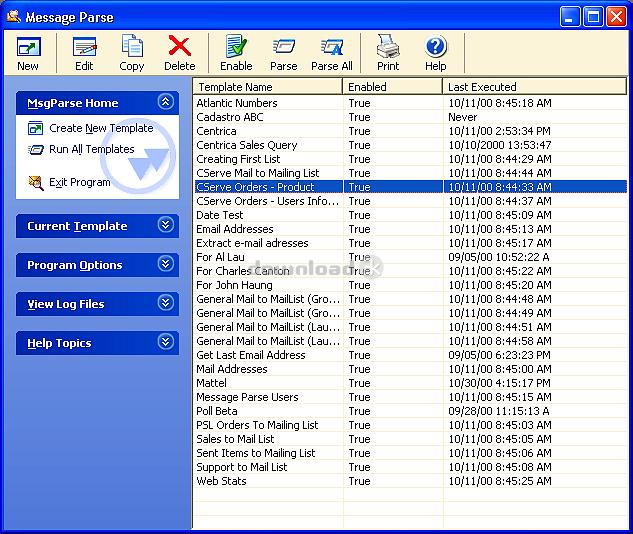
Task: Click the Parse toolbar icon
Action: click(284, 48)
